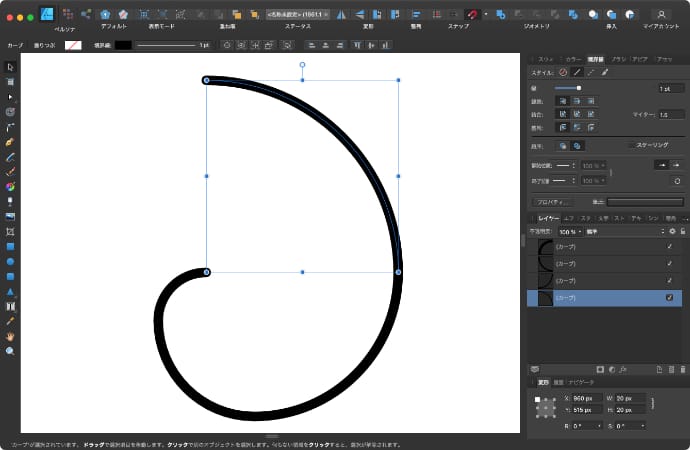Viewport: 690px width, 450px height.
Task: Click the X position input field
Action: click(585, 399)
